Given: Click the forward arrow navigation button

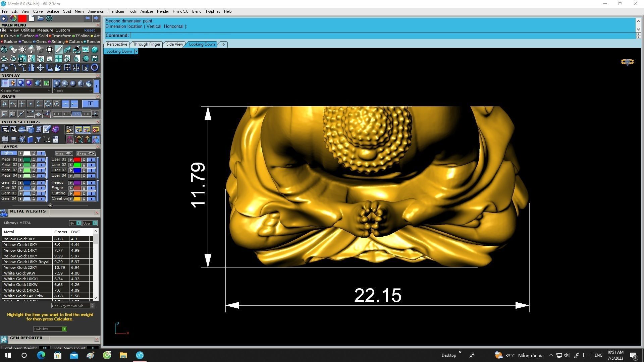Looking at the screenshot, I should [96, 18].
